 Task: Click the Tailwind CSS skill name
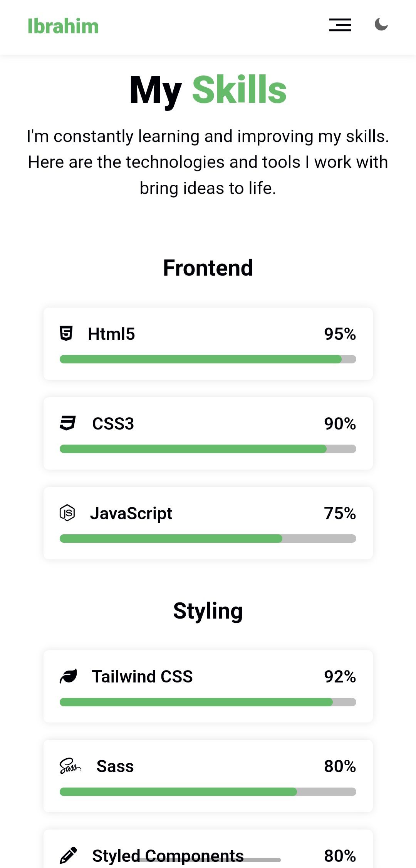tap(142, 677)
